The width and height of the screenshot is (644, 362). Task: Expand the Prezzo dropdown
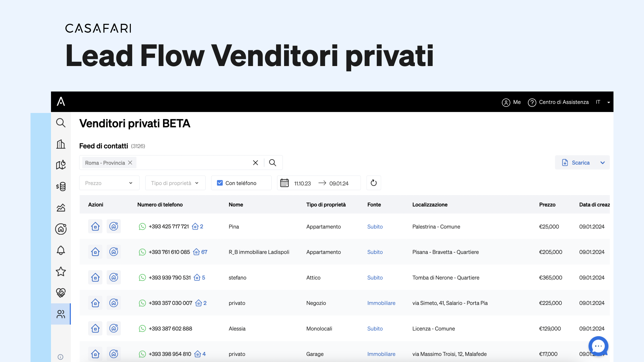click(109, 183)
